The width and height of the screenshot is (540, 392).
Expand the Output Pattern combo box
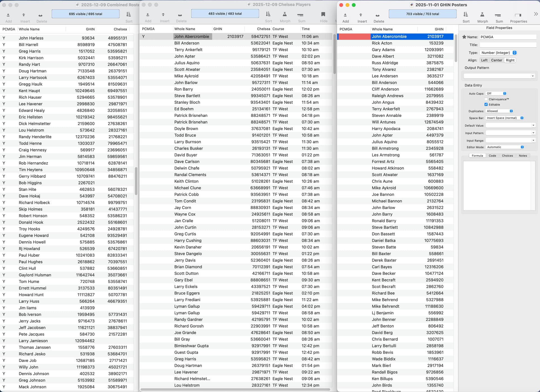coord(532,76)
